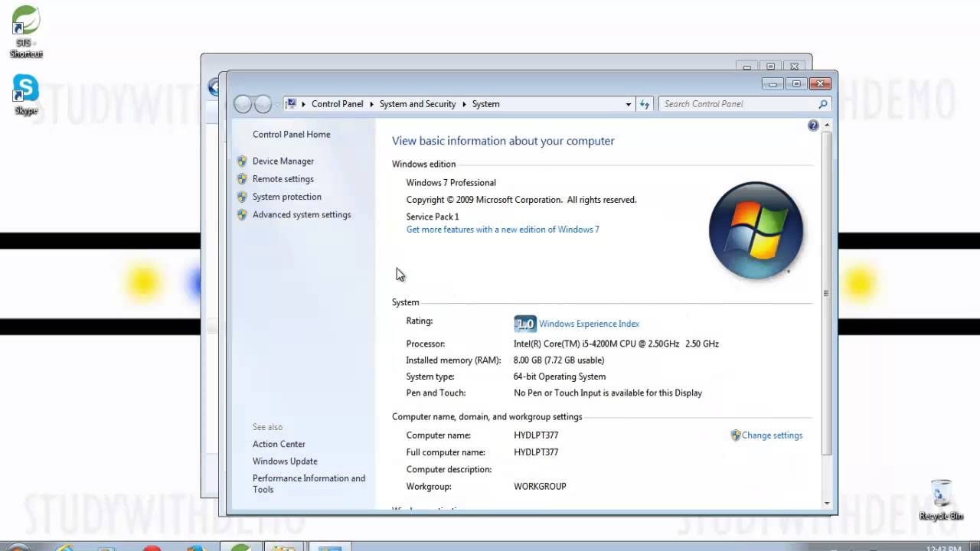Click Get more features with a new edition link

pyautogui.click(x=503, y=230)
